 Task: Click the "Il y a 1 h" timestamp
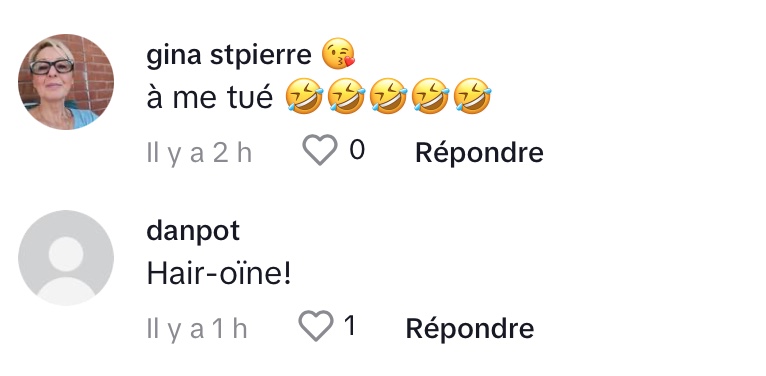pos(196,329)
